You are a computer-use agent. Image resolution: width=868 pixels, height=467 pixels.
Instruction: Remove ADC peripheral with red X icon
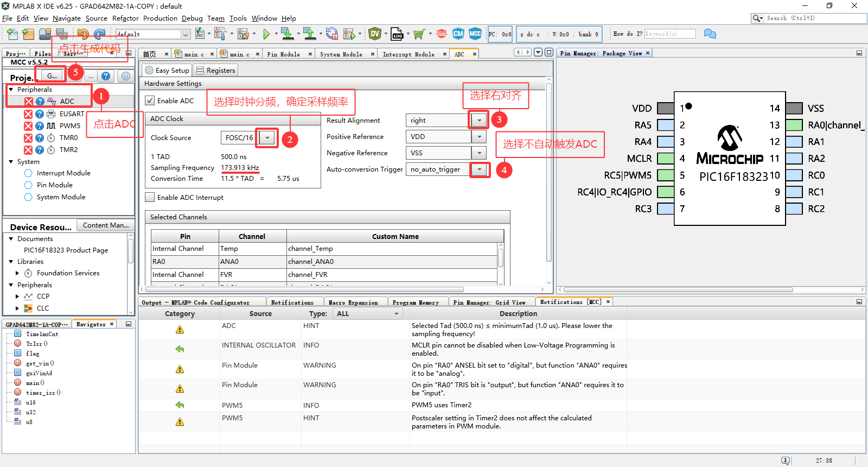click(x=29, y=102)
